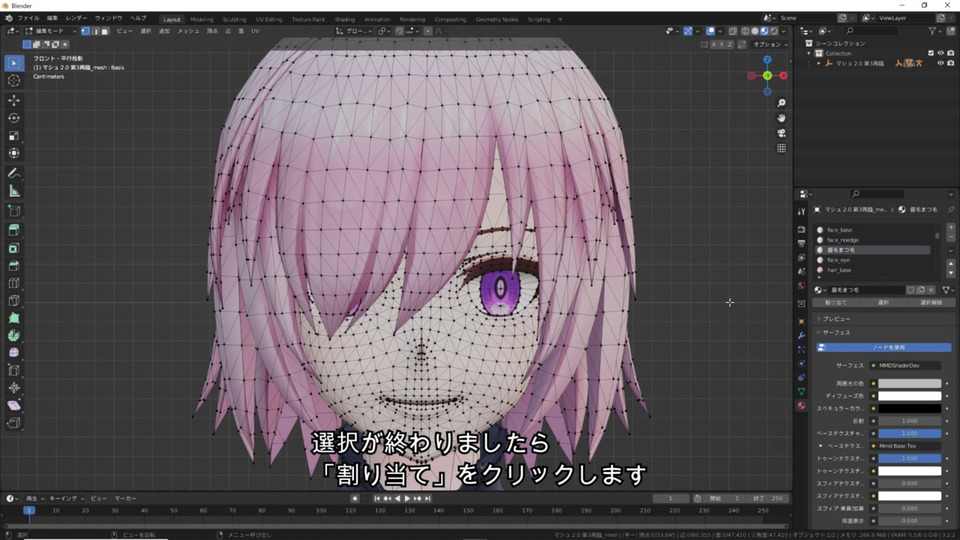The image size is (960, 540).
Task: Click the Use Nodes button
Action: click(884, 347)
